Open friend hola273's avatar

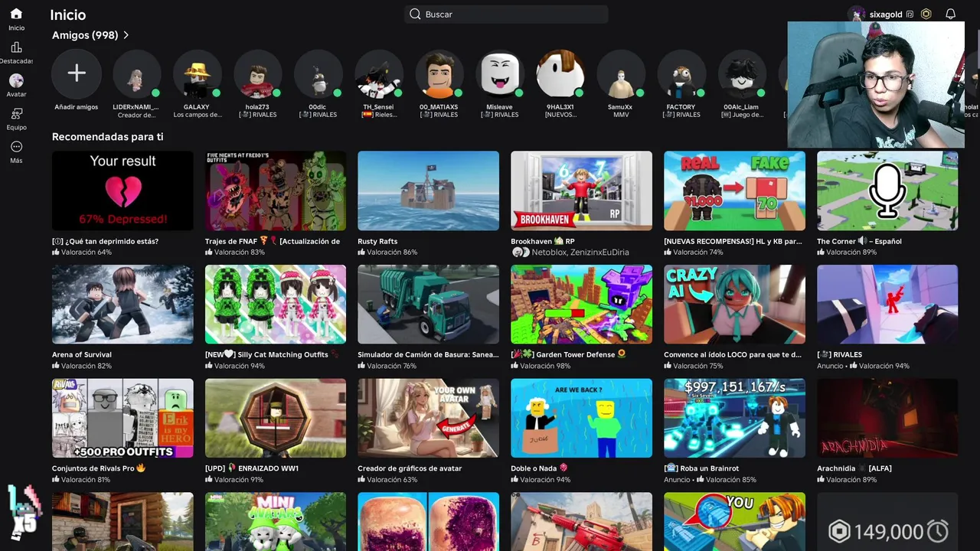coord(257,74)
